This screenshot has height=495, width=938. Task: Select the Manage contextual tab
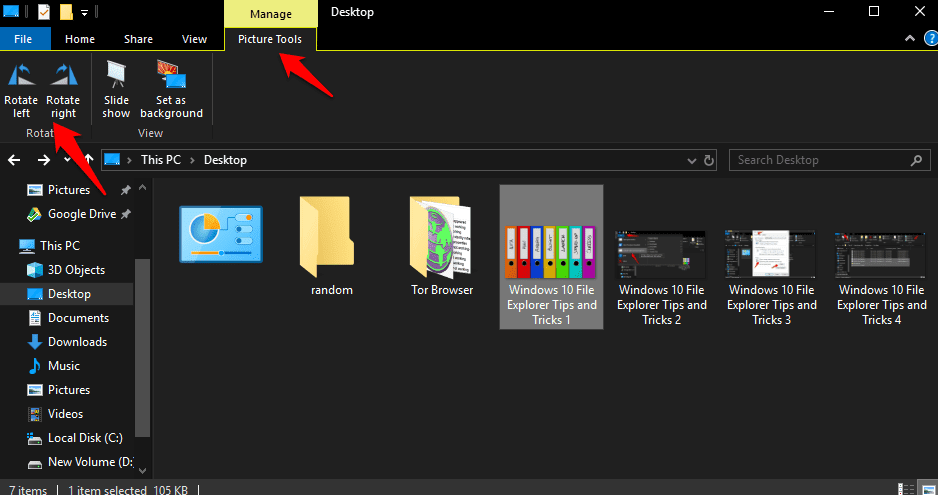coord(271,14)
